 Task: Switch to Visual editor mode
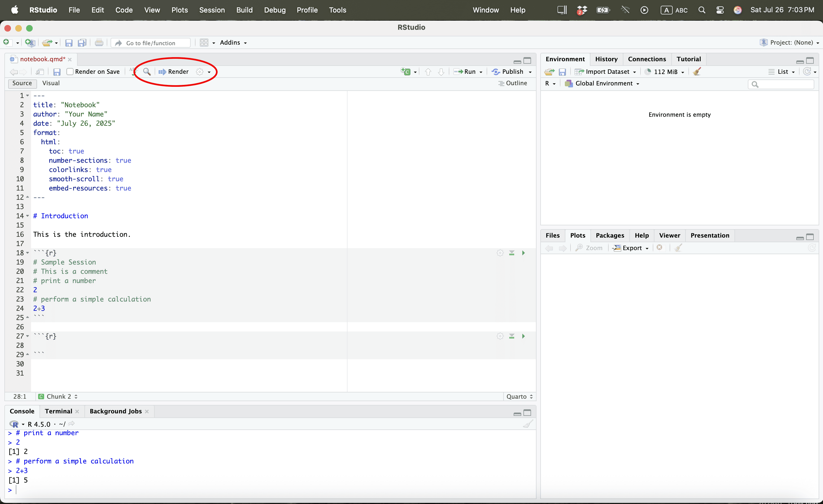click(x=51, y=83)
